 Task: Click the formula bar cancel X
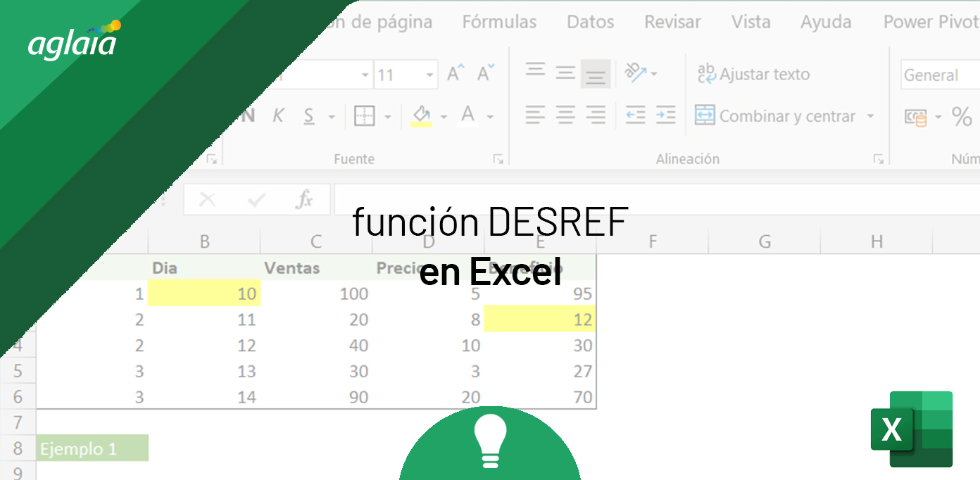(x=207, y=201)
